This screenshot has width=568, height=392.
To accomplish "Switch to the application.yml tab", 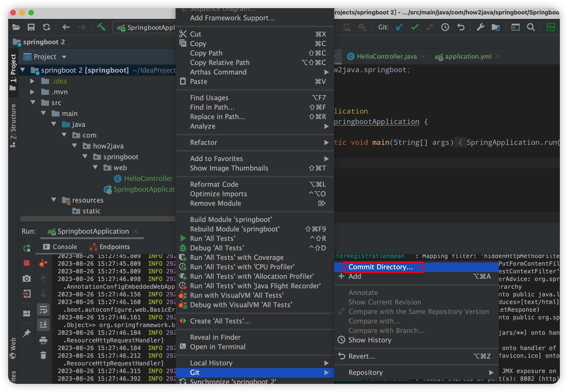I will [463, 56].
